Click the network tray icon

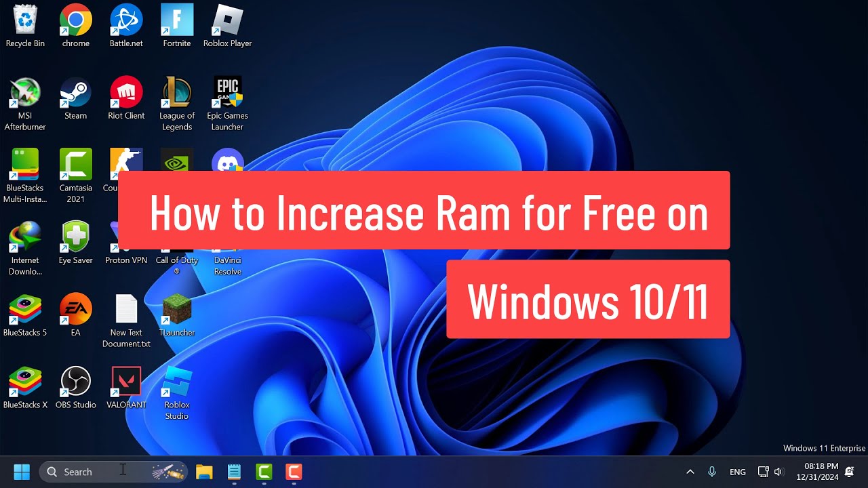pos(763,472)
